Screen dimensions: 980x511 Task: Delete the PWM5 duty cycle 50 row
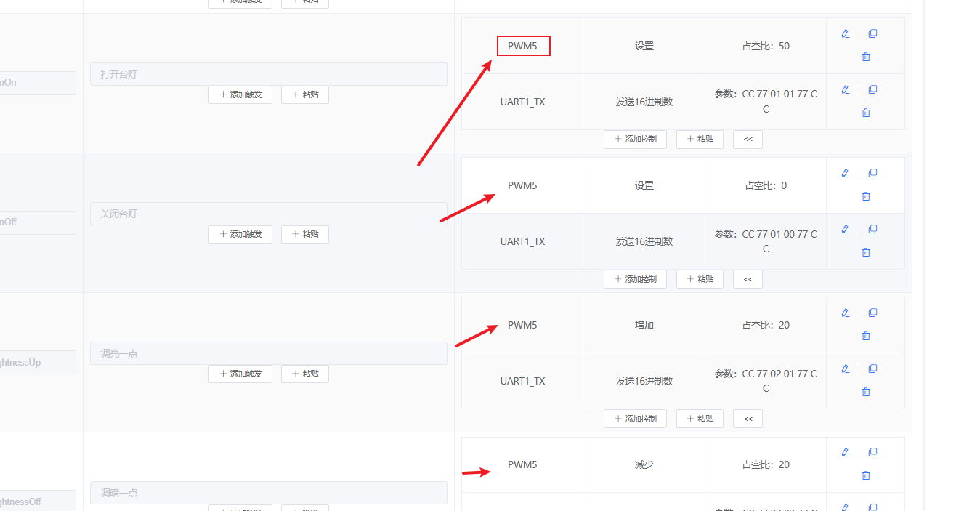(865, 57)
